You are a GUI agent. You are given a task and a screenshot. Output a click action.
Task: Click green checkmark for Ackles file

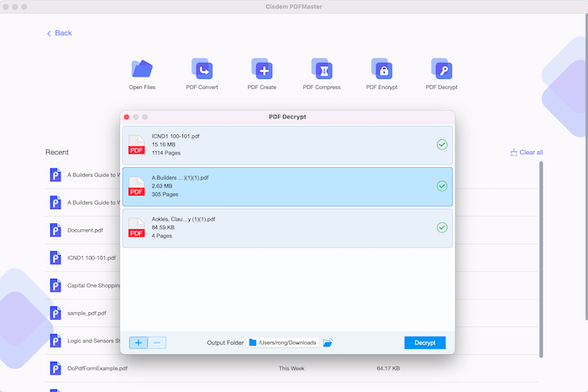click(442, 227)
